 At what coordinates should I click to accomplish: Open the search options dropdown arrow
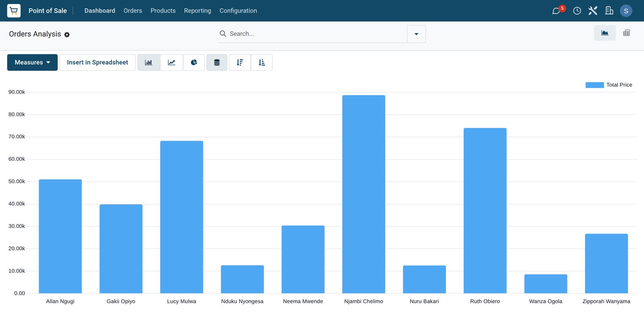click(416, 34)
